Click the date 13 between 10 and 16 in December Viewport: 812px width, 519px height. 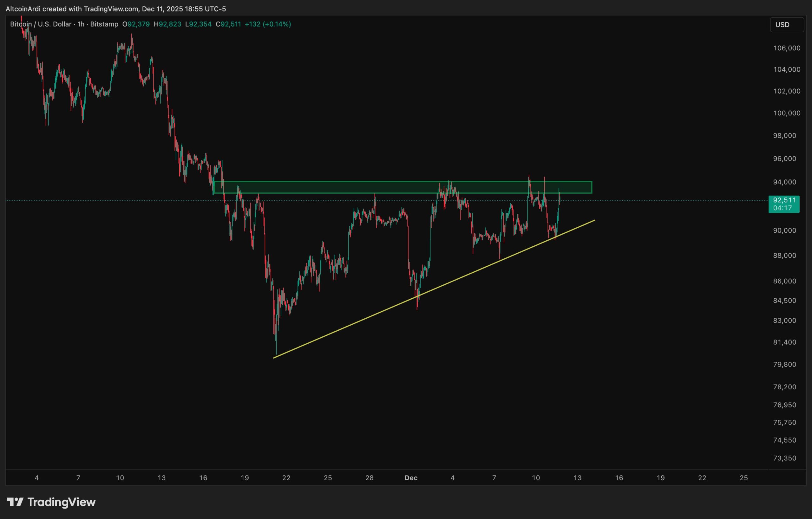[577, 478]
